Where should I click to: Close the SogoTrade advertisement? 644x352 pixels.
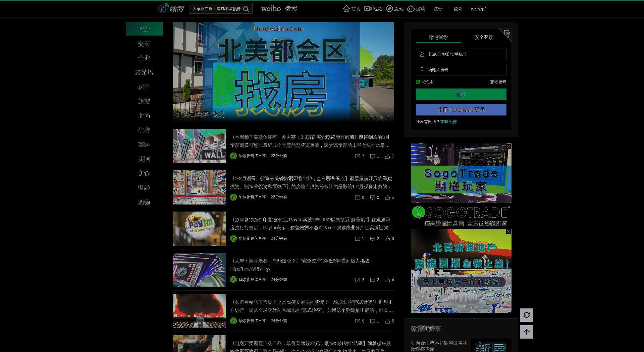[509, 146]
